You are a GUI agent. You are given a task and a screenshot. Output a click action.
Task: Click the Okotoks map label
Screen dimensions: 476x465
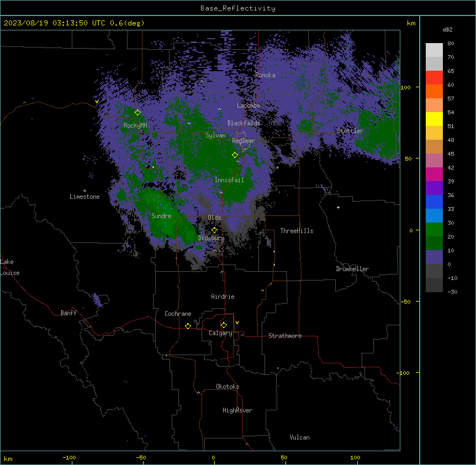tap(228, 387)
